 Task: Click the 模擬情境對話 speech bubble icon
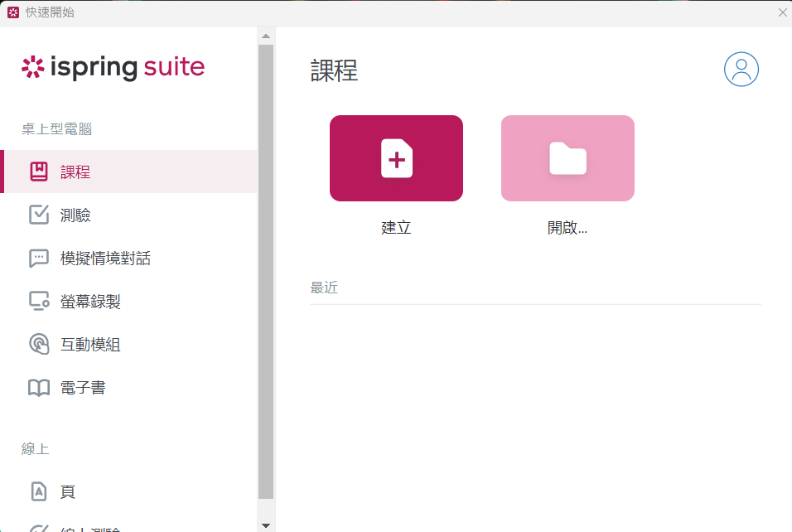[x=39, y=259]
